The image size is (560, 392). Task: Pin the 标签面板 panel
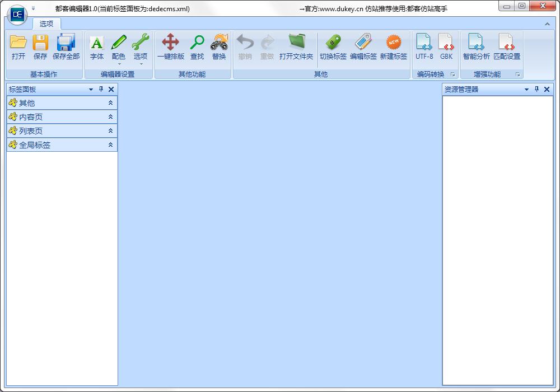click(101, 89)
